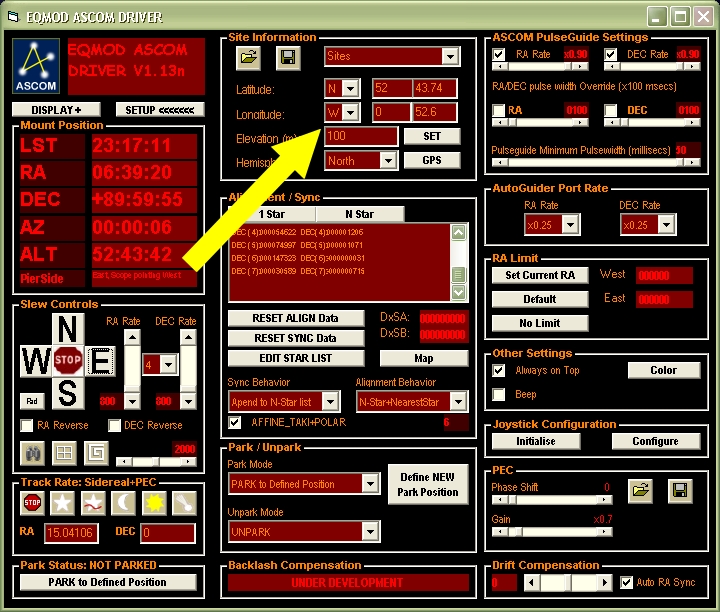720x612 pixels.
Task: Enable the Beep checkbox
Action: (499, 394)
